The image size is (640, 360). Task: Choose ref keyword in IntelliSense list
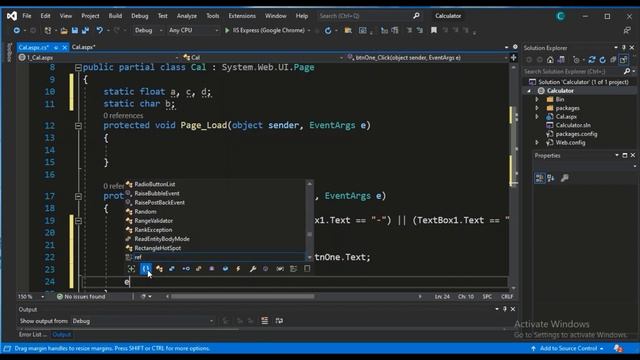click(x=138, y=257)
